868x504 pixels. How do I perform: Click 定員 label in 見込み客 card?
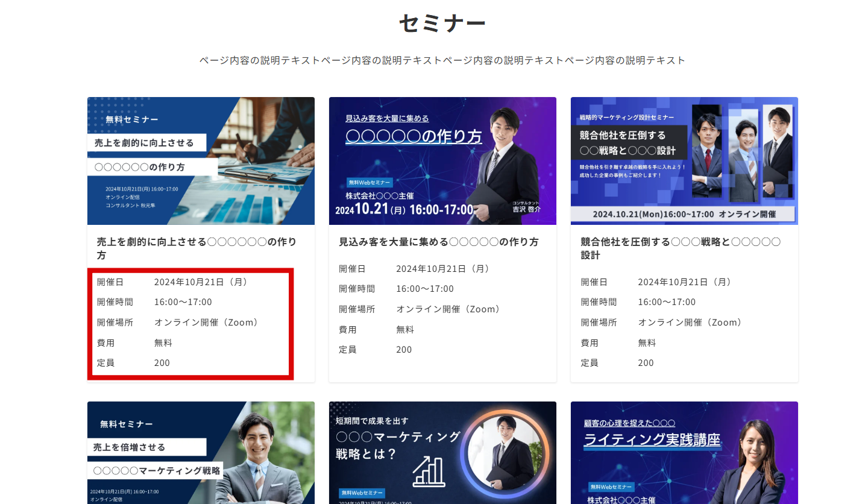[x=348, y=350]
